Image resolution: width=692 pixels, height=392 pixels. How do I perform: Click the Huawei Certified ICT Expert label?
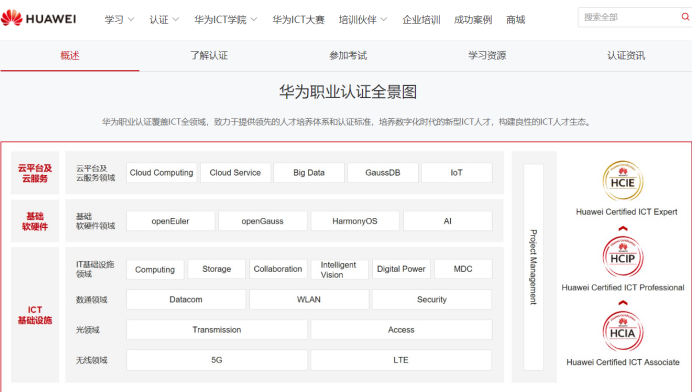coord(626,212)
